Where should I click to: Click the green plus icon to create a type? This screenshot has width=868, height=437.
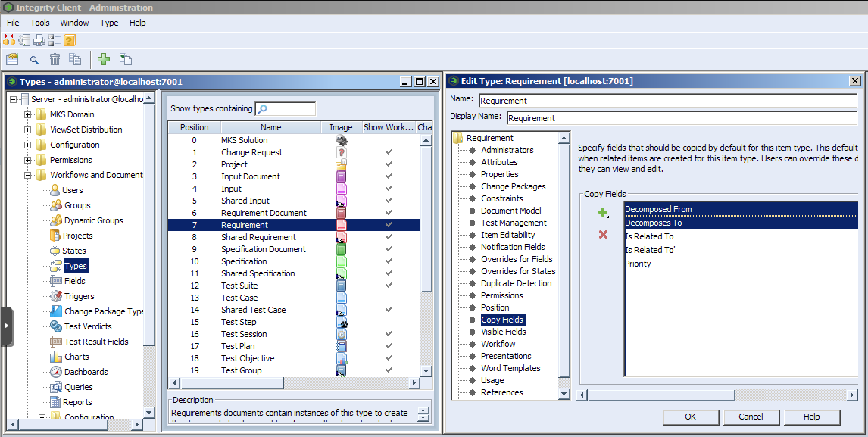point(104,59)
